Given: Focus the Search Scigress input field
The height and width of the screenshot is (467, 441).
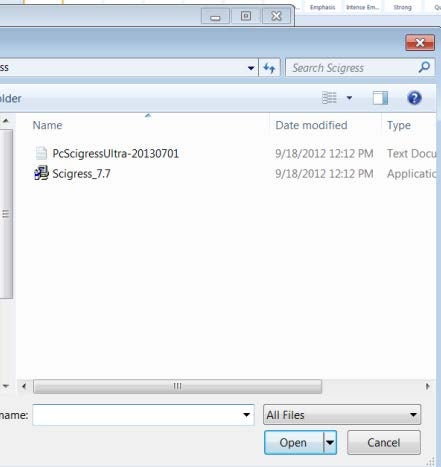Looking at the screenshot, I should 353,68.
